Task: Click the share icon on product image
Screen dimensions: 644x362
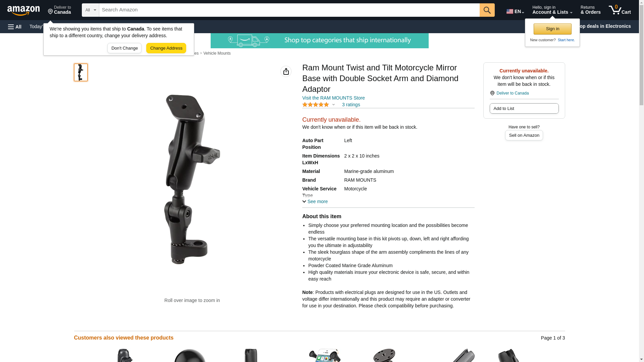Action: coord(286,71)
